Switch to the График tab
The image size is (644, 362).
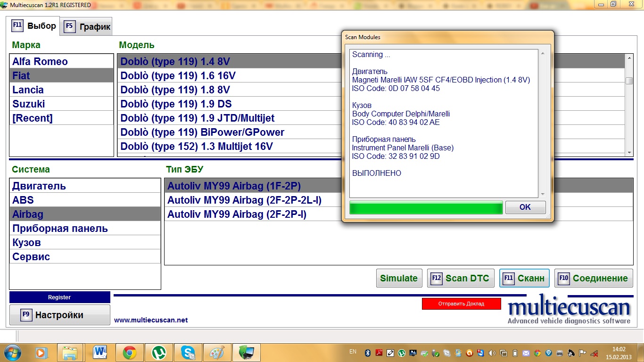click(87, 27)
